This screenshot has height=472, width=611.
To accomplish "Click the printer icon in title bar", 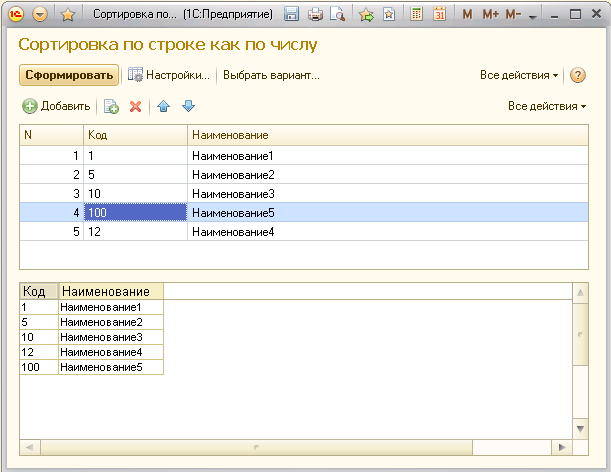I will click(x=315, y=15).
